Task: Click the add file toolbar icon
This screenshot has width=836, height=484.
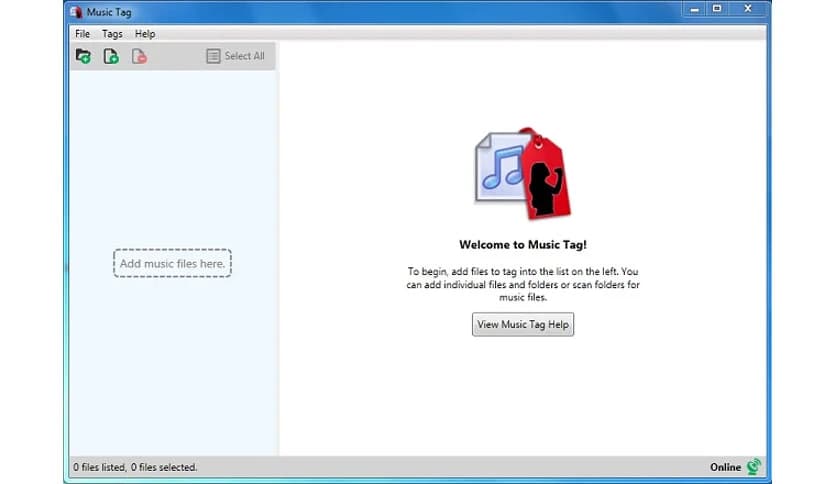Action: coord(111,56)
